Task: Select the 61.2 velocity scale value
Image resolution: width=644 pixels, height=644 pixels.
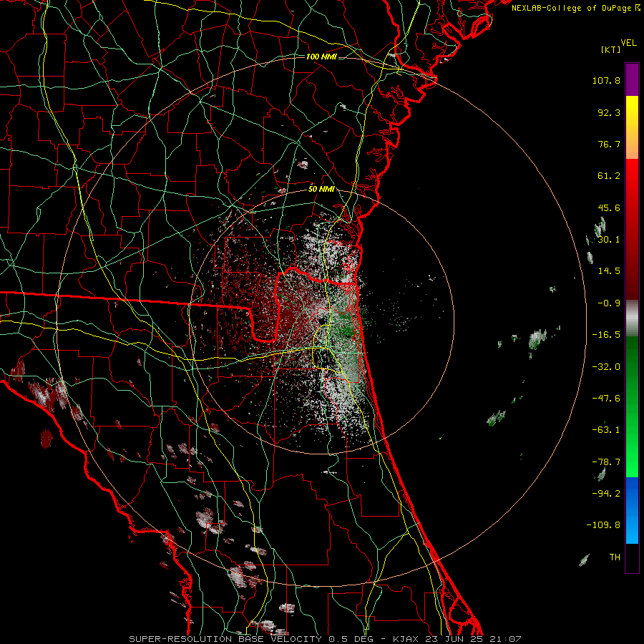Action: point(609,176)
